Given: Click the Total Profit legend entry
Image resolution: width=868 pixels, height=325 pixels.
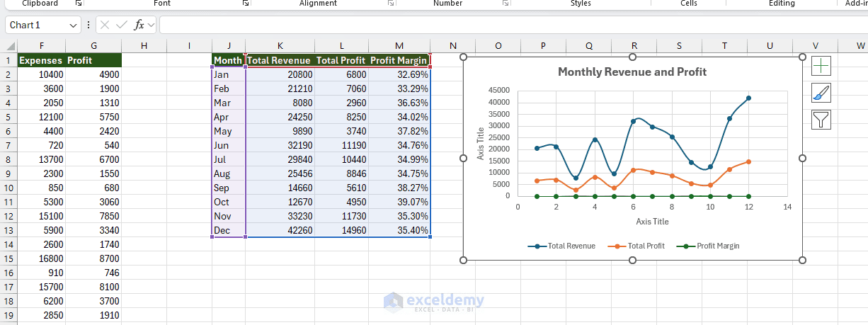Looking at the screenshot, I should [637, 246].
